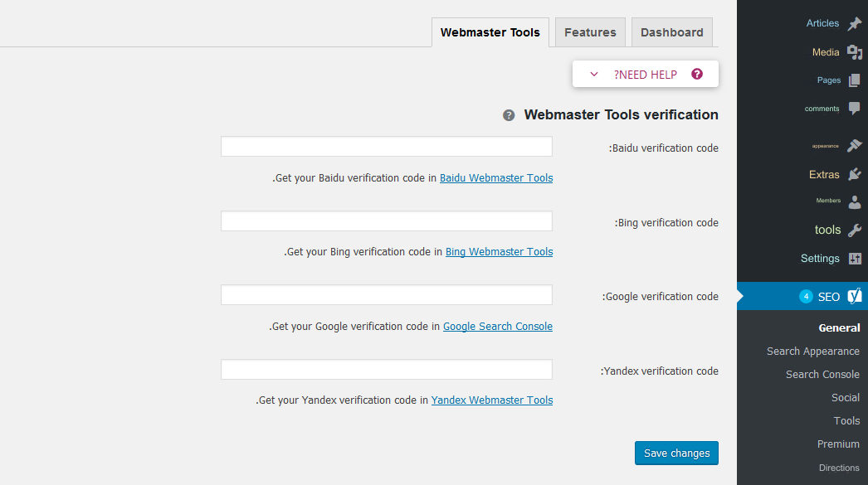Focus the Bing verification code field
Screen dimensions: 868x485
[x=386, y=221]
